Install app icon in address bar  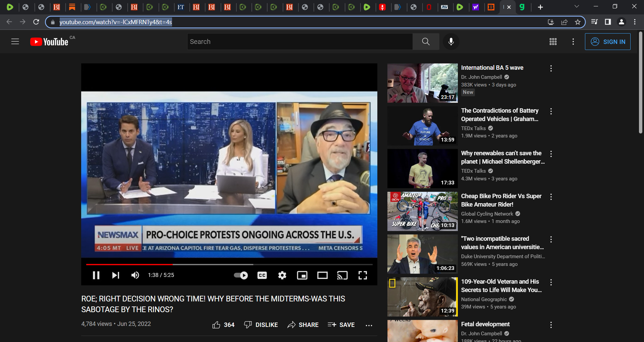(551, 22)
